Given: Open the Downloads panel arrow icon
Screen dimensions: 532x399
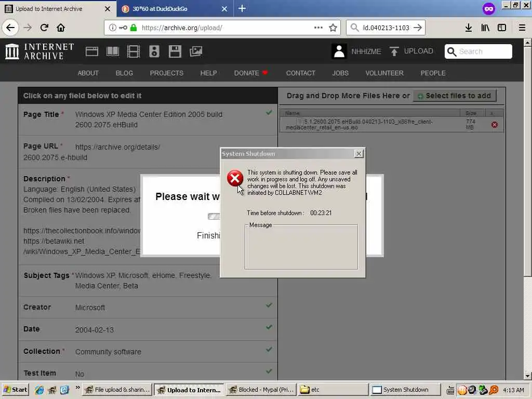Looking at the screenshot, I should [x=468, y=28].
